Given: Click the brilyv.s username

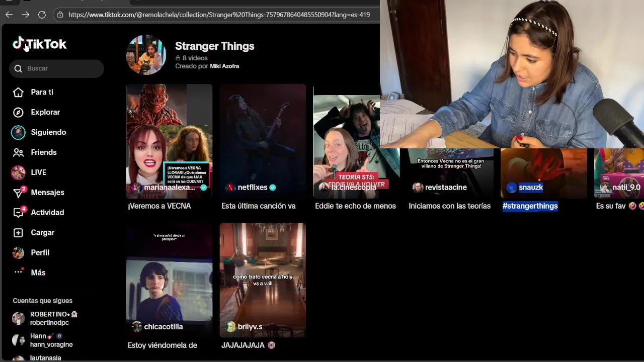Looking at the screenshot, I should coord(250,327).
